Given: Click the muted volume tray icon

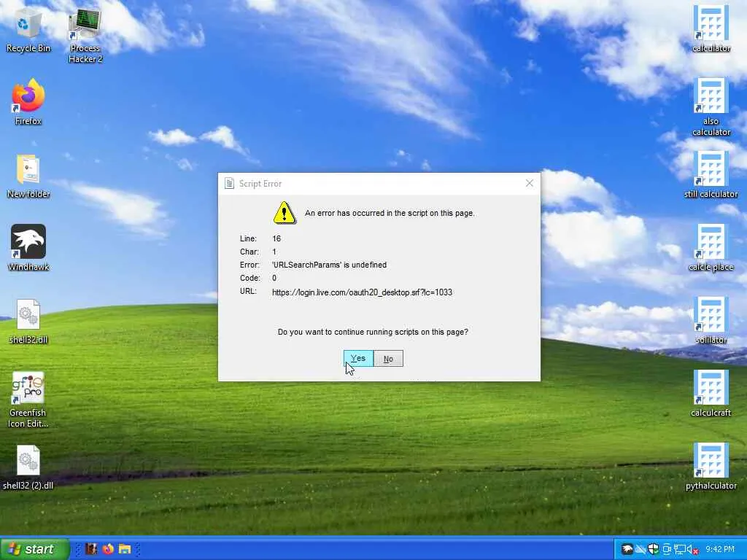Looking at the screenshot, I should pyautogui.click(x=693, y=549).
